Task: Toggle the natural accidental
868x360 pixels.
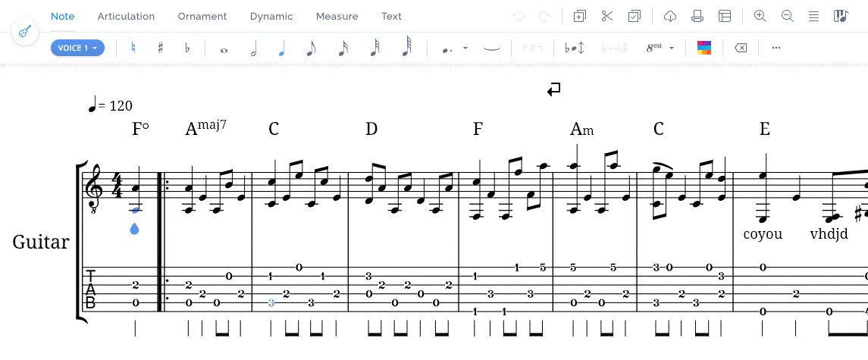Action: [133, 48]
